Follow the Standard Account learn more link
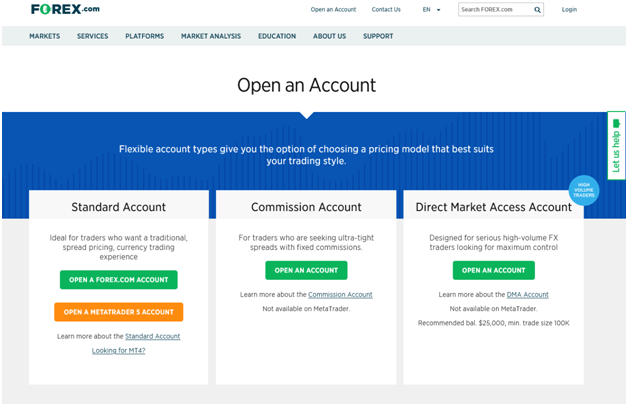The width and height of the screenshot is (628, 406). click(x=153, y=336)
